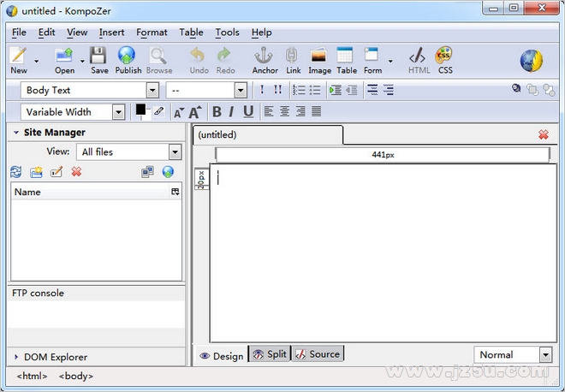565x392 pixels.
Task: Redo the last action
Action: click(225, 60)
